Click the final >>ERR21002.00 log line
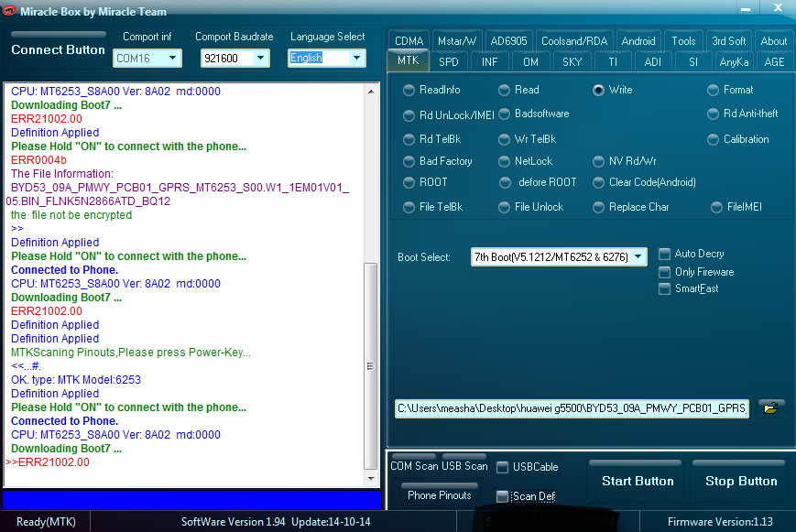The height and width of the screenshot is (532, 796). pos(48,462)
